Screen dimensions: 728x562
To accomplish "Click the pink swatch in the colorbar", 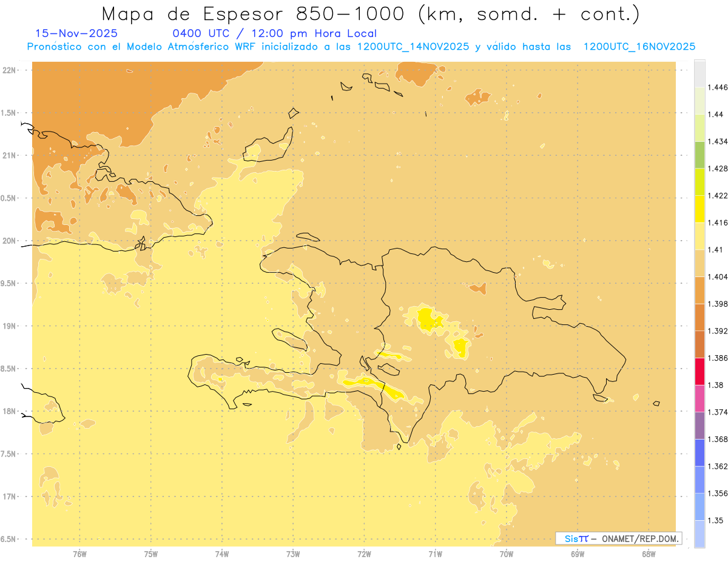I will point(699,398).
